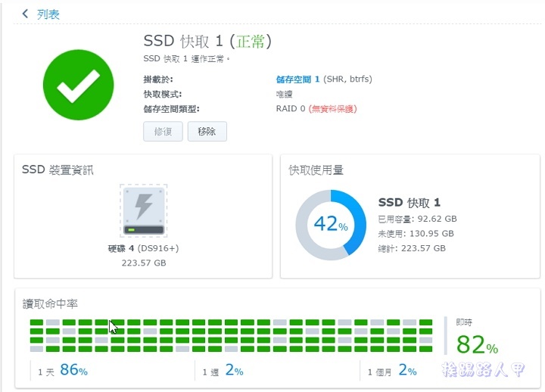Go back to 列表 list
Image resolution: width=545 pixels, height=392 pixels.
tap(48, 14)
